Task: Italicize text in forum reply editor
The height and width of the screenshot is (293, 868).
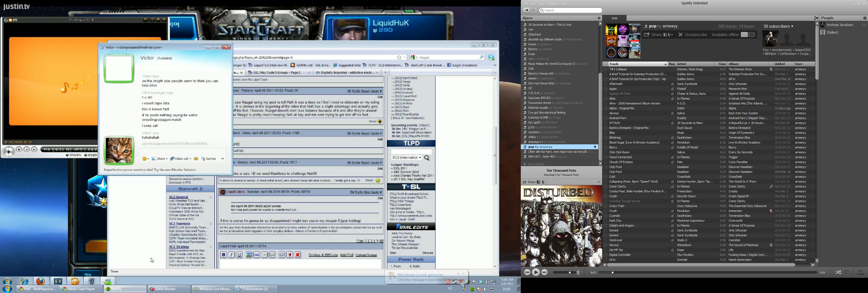Action: point(231,255)
